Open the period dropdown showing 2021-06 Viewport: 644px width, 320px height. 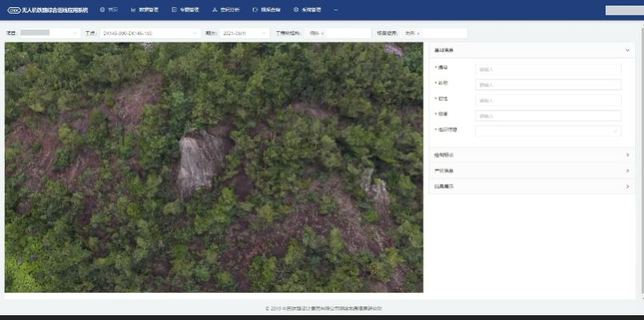[244, 34]
